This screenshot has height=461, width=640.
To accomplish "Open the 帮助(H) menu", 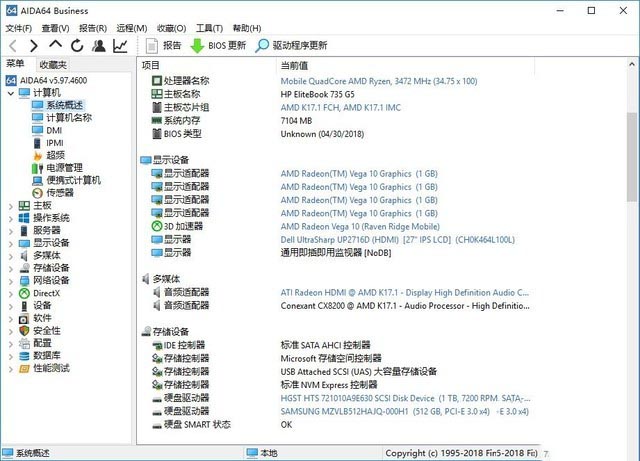I will tap(247, 28).
